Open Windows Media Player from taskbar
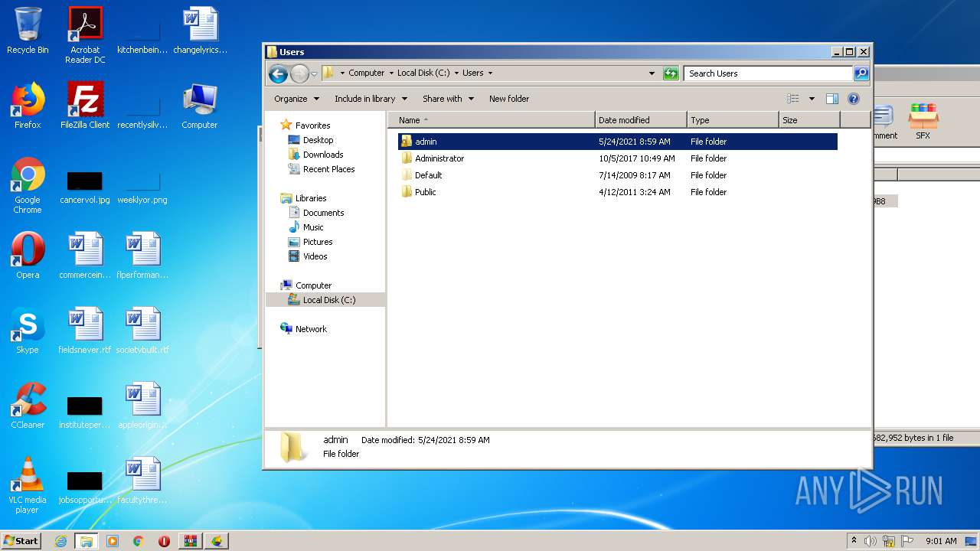 click(113, 541)
